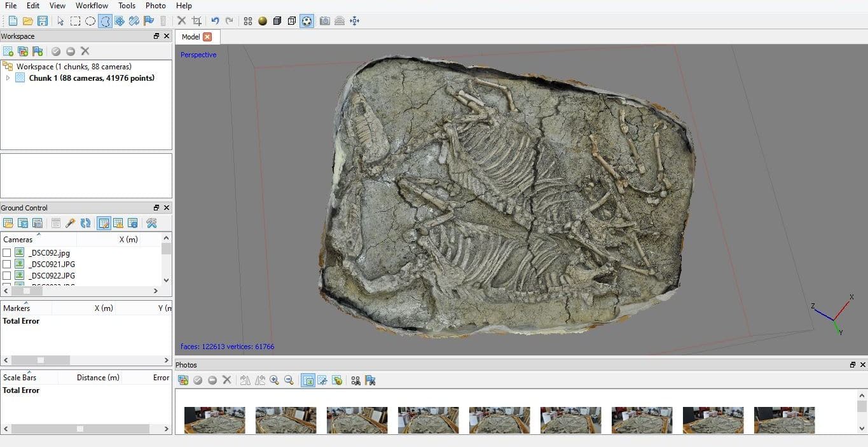Viewport: 868px width, 447px height.
Task: Tick the checkbox for _DSC0921.JPG
Action: (x=6, y=265)
